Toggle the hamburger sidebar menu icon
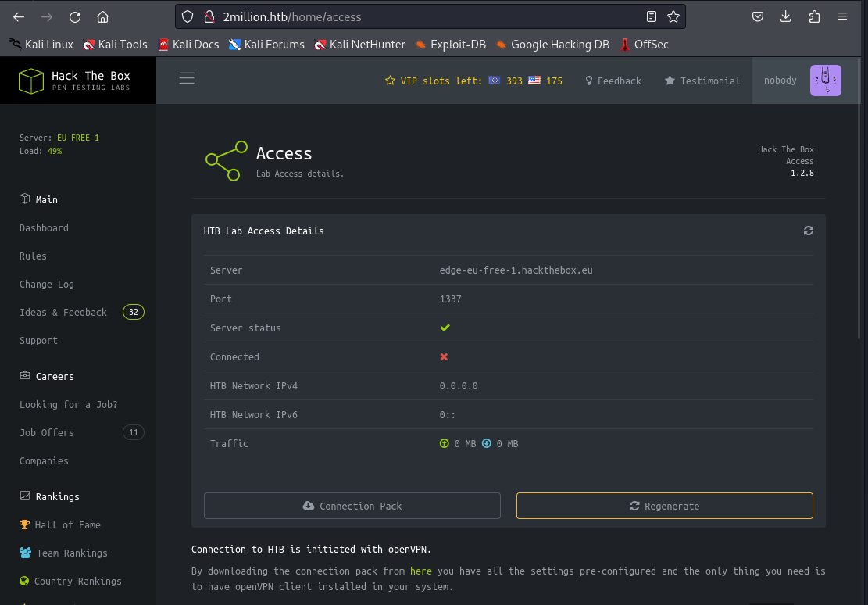 187,78
